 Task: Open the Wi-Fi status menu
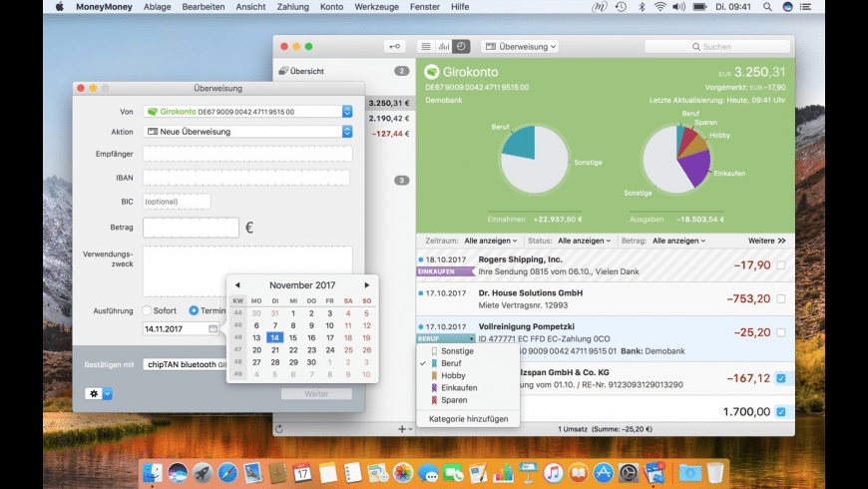point(659,7)
